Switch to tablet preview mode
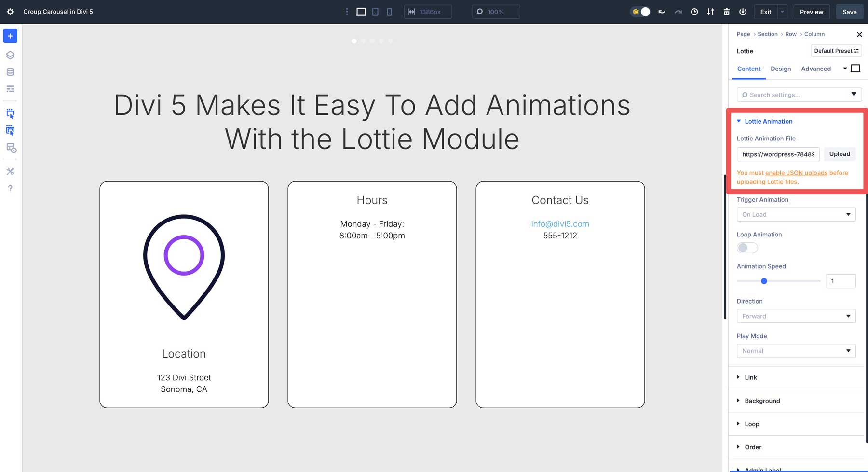Screen dimensions: 868x472 [375, 11]
